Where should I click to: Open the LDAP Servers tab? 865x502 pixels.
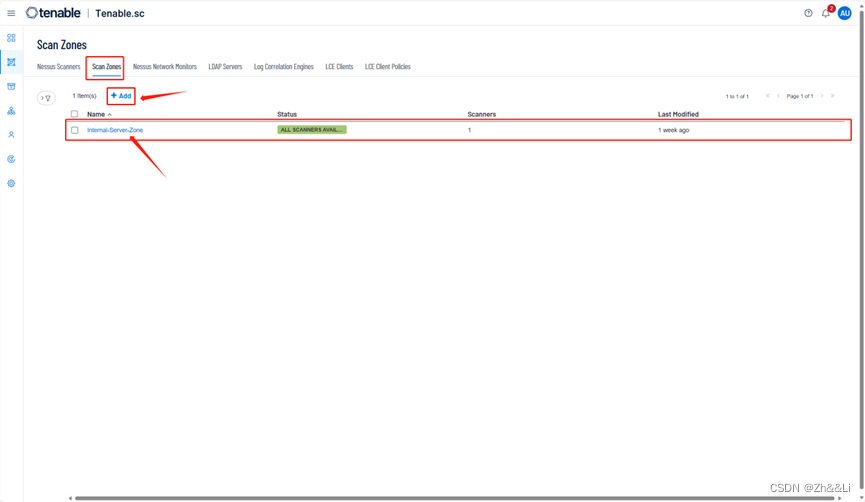click(225, 67)
